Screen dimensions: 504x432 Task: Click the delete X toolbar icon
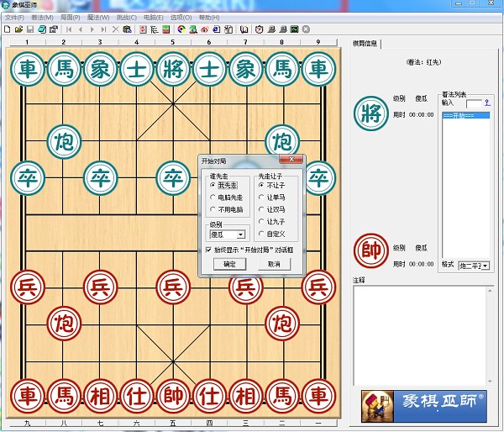pyautogui.click(x=115, y=29)
